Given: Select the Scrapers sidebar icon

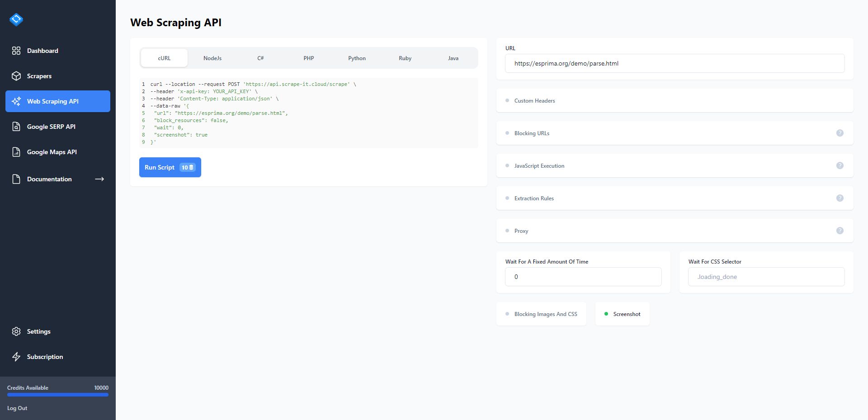Looking at the screenshot, I should (x=16, y=76).
